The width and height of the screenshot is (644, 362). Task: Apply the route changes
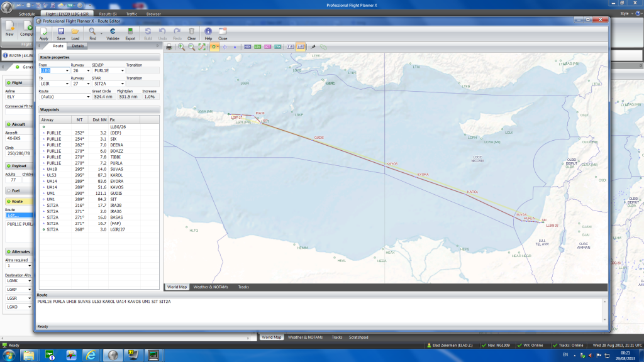[44, 33]
